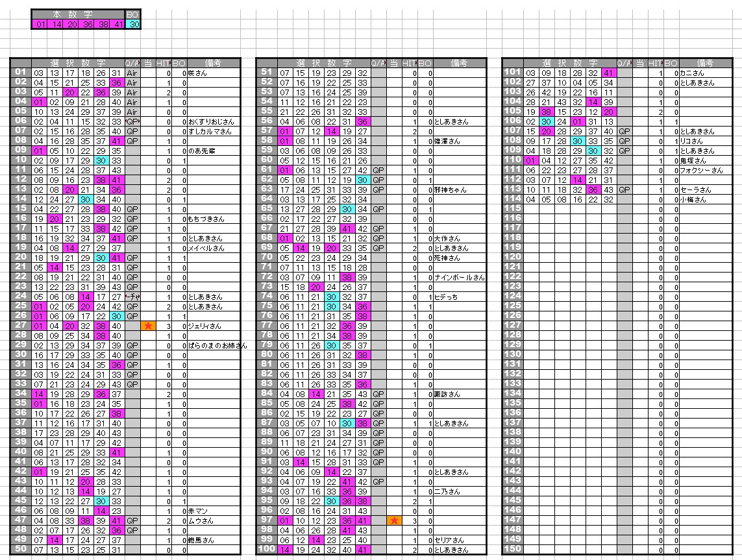
Task: Select the row number 100 cell
Action: click(x=267, y=549)
